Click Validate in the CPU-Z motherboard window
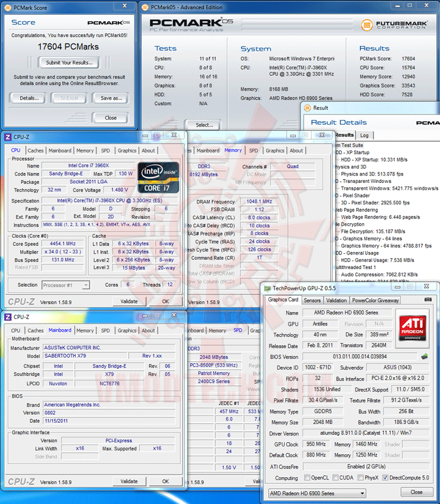Image resolution: width=440 pixels, height=504 pixels. pyautogui.click(x=129, y=481)
